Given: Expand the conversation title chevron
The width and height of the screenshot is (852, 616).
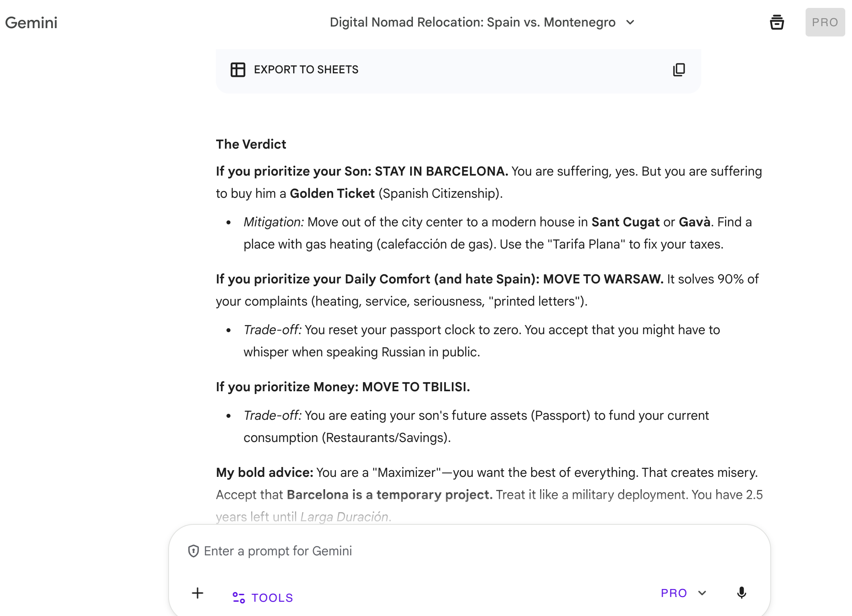Looking at the screenshot, I should click(630, 22).
